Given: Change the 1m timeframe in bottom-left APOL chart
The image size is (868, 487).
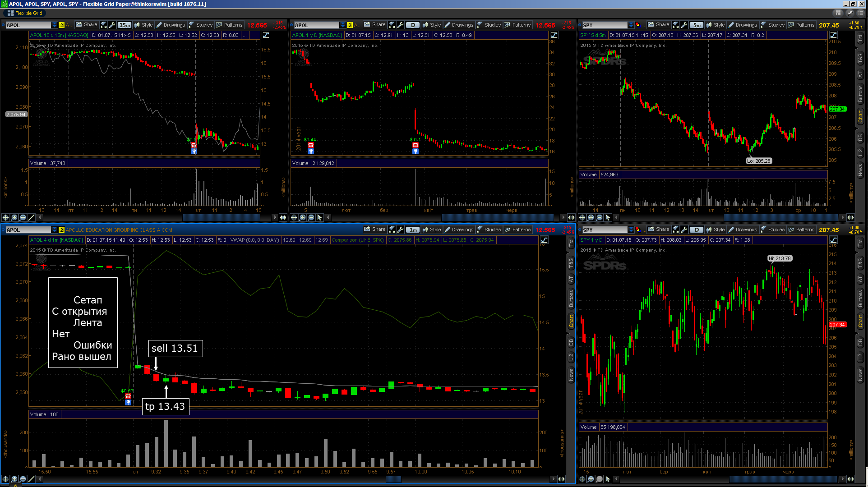Looking at the screenshot, I should [x=413, y=230].
